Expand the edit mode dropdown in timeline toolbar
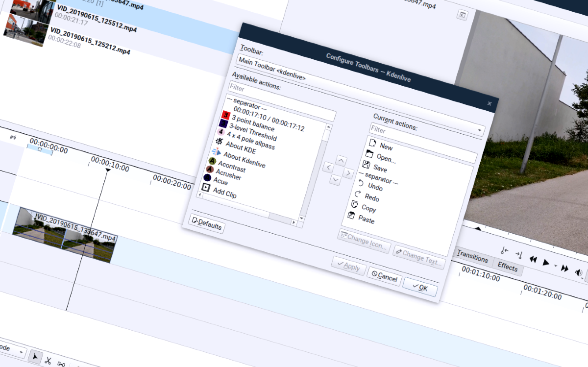Screen dimensions: 588x367 [21, 352]
